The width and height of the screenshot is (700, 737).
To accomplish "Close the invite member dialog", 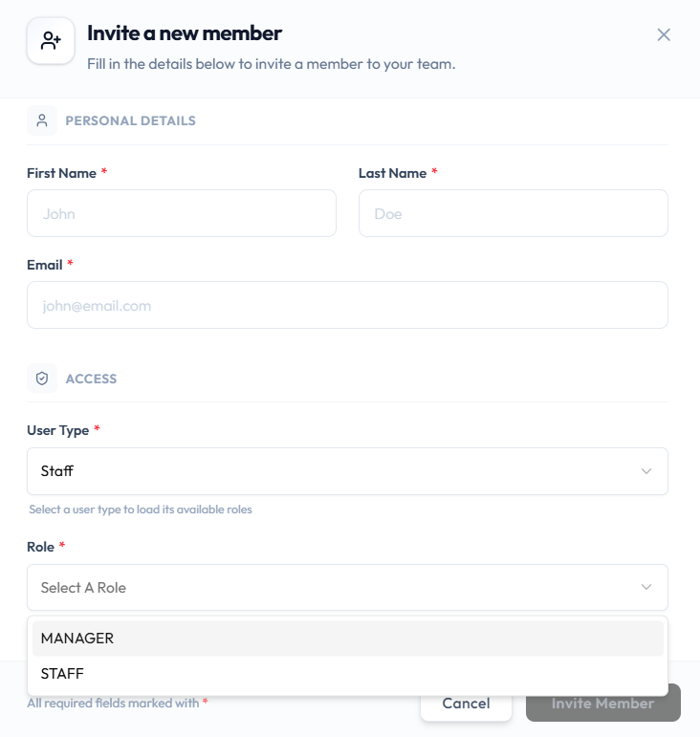I will pyautogui.click(x=664, y=34).
